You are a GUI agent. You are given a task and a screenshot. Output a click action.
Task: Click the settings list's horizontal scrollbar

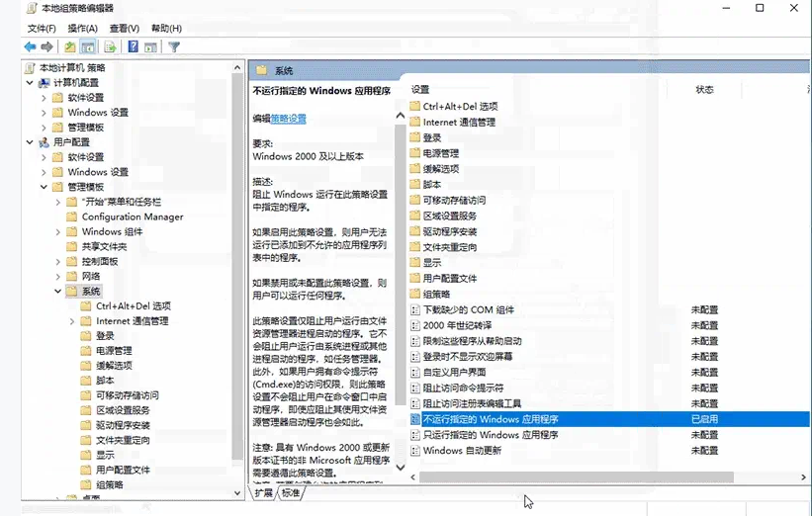click(x=574, y=477)
